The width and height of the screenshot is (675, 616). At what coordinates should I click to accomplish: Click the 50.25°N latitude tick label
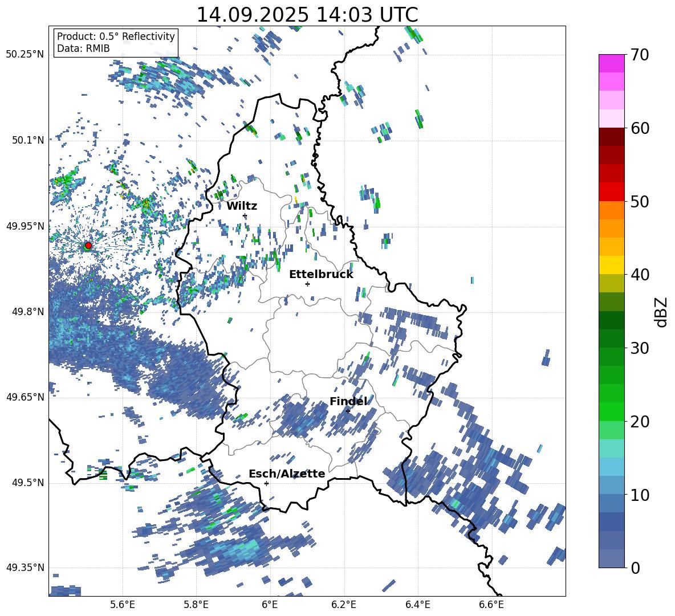25,54
